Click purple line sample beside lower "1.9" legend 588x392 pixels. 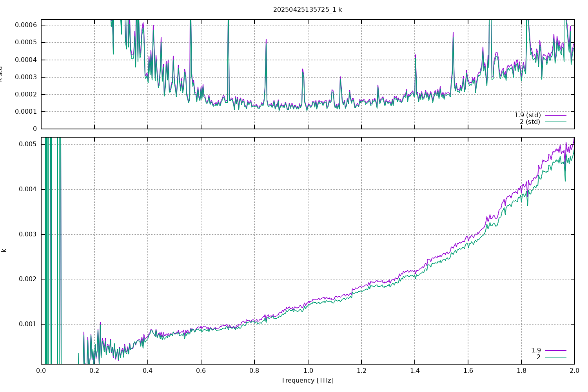(555, 350)
